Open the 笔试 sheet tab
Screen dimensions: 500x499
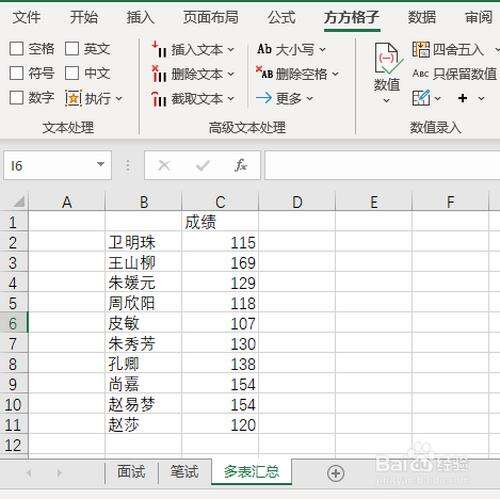tap(184, 472)
